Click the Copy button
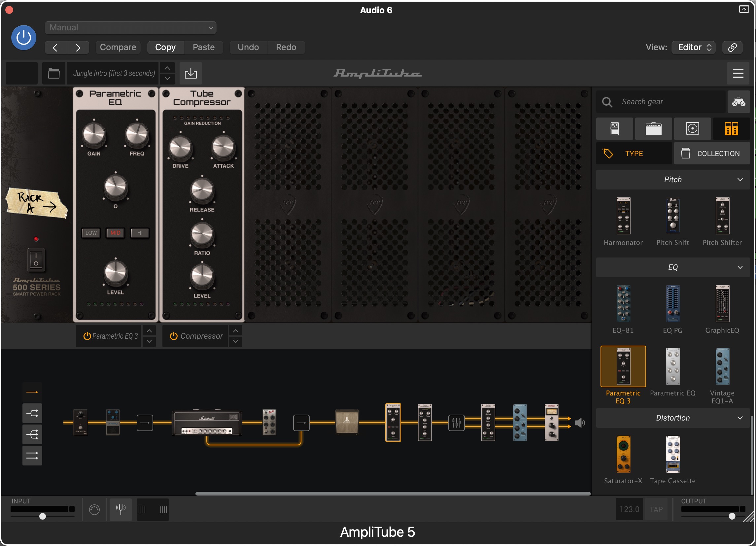 165,47
